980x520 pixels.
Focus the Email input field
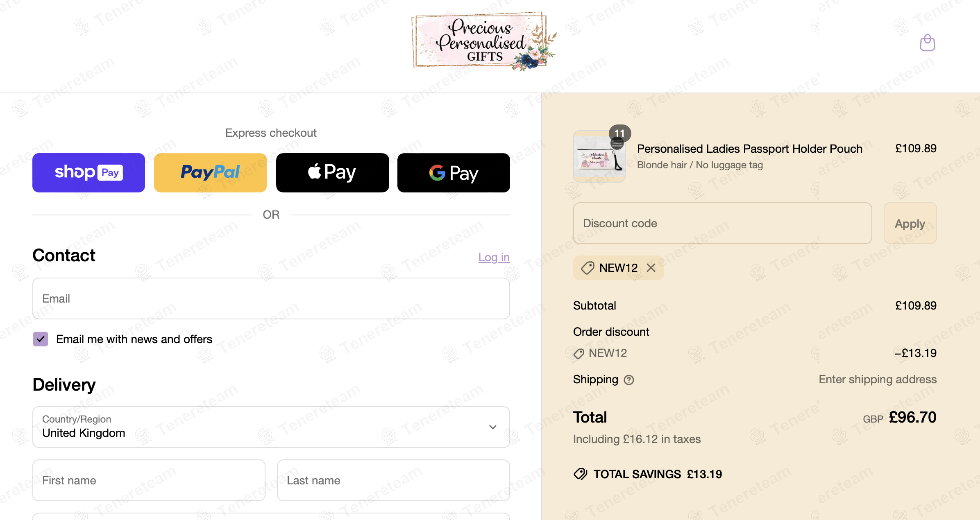point(271,298)
